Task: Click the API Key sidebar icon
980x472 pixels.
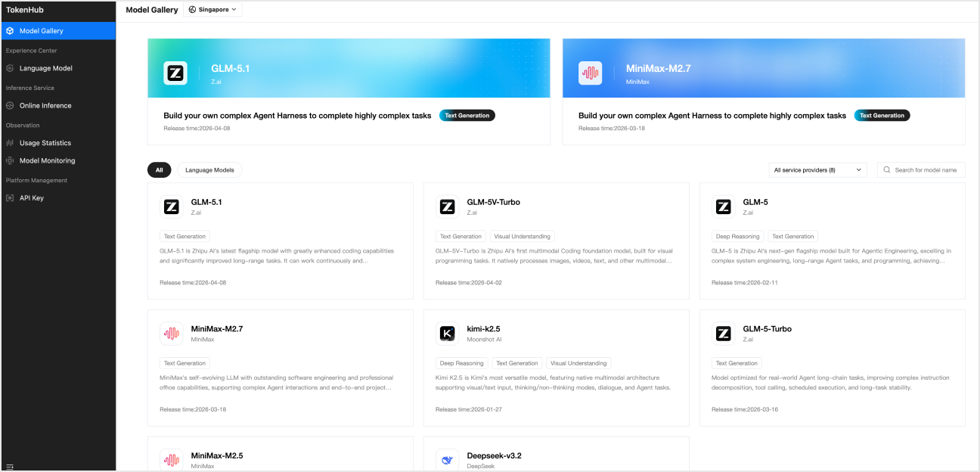Action: tap(10, 198)
